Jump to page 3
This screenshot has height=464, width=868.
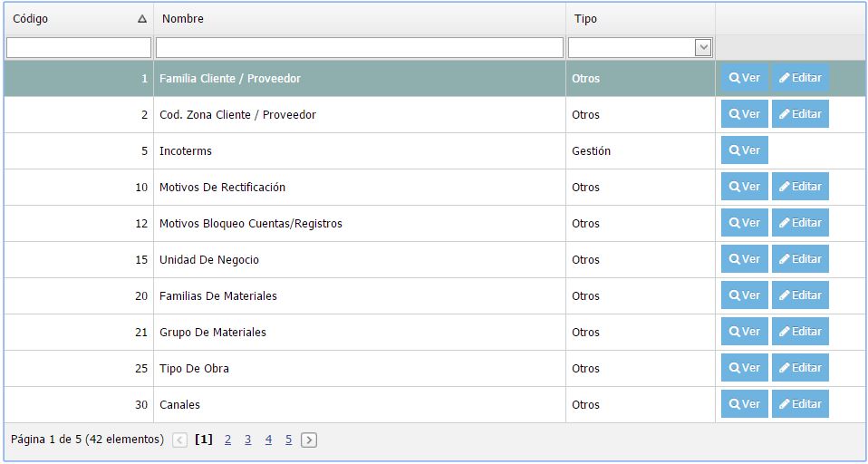coord(248,440)
